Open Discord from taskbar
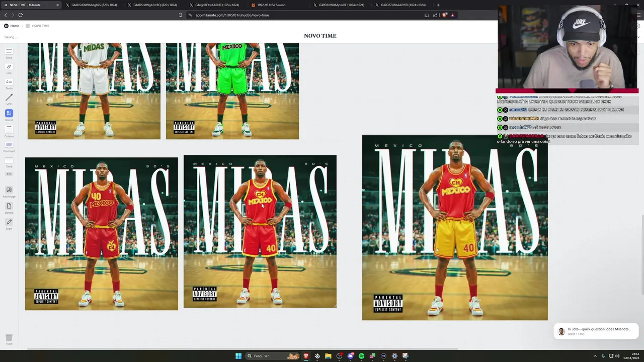This screenshot has height=362, width=644. pyautogui.click(x=350, y=356)
